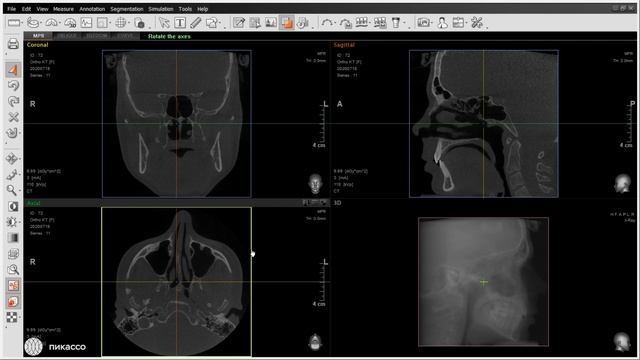
Task: Select the text annotation tool
Action: pos(180,23)
